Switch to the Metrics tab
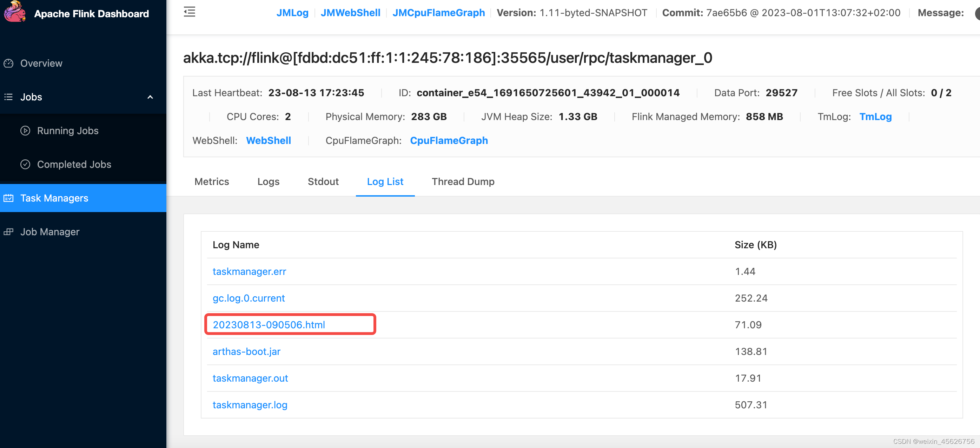This screenshot has height=448, width=980. point(212,182)
